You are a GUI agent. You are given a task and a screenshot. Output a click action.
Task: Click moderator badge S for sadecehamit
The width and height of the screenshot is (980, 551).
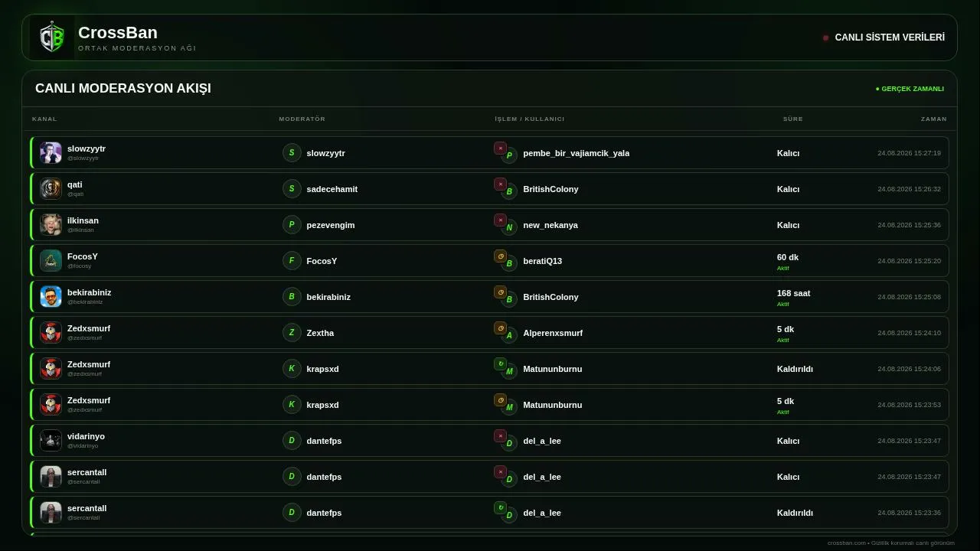pyautogui.click(x=292, y=188)
